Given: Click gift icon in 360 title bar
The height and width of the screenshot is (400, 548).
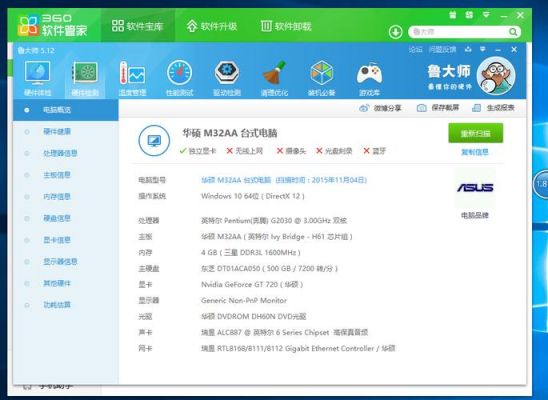Looking at the screenshot, I should (x=453, y=15).
